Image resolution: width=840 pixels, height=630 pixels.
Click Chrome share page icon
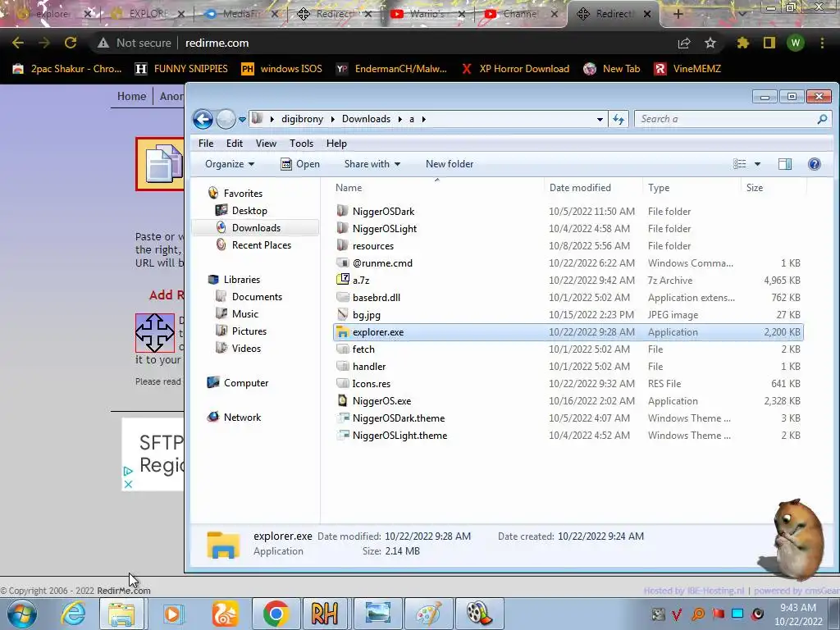[x=684, y=43]
